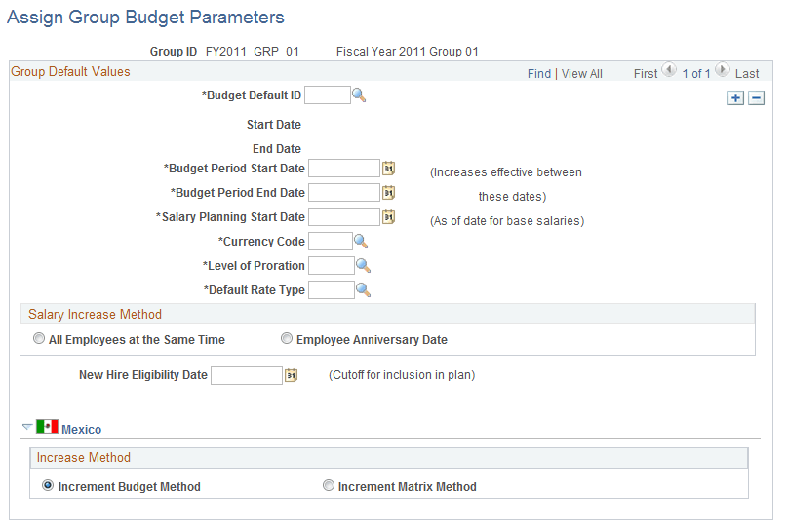The height and width of the screenshot is (532, 786).
Task: Open calendar for New Hire Eligibility Date
Action: (292, 375)
